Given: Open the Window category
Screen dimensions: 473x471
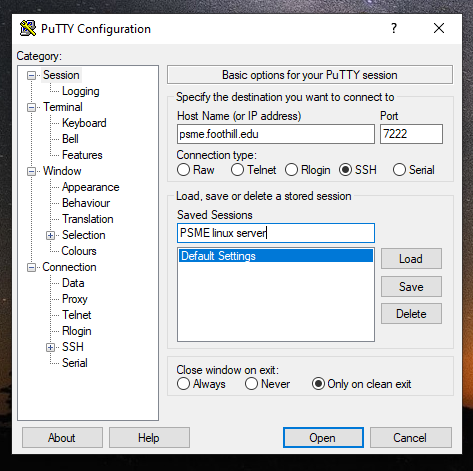Looking at the screenshot, I should pyautogui.click(x=62, y=171).
